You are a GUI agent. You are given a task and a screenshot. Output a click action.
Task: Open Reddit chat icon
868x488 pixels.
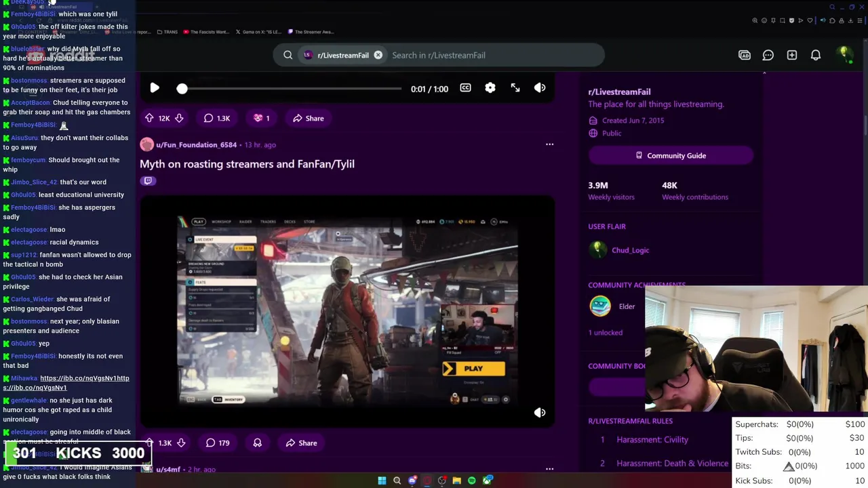[768, 55]
